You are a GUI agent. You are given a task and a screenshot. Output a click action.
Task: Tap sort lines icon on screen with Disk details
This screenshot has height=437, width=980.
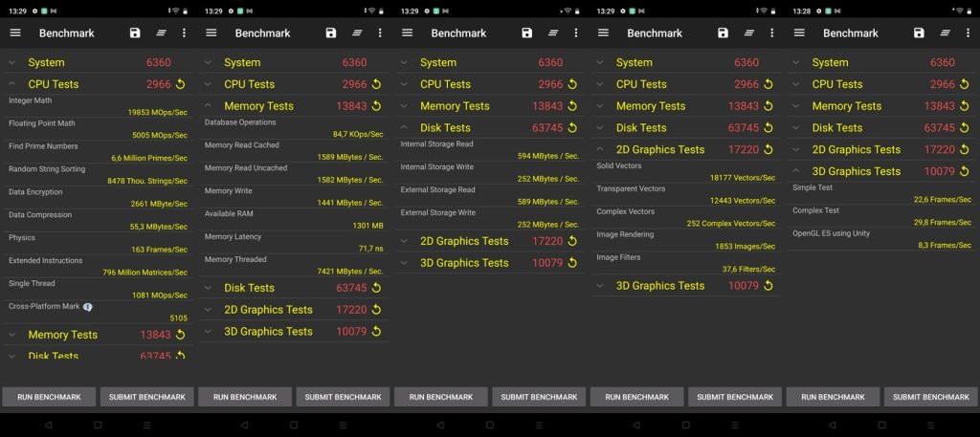tap(553, 33)
